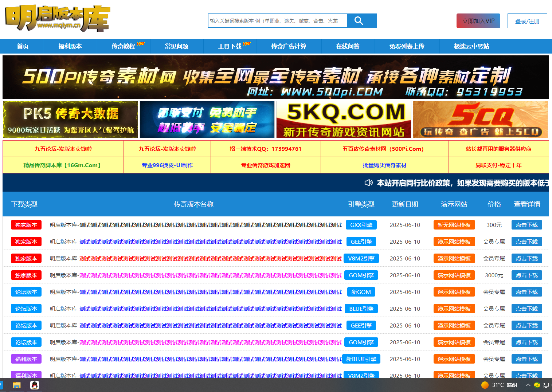
Task: Open the 工具下载 menu item
Action: 230,46
